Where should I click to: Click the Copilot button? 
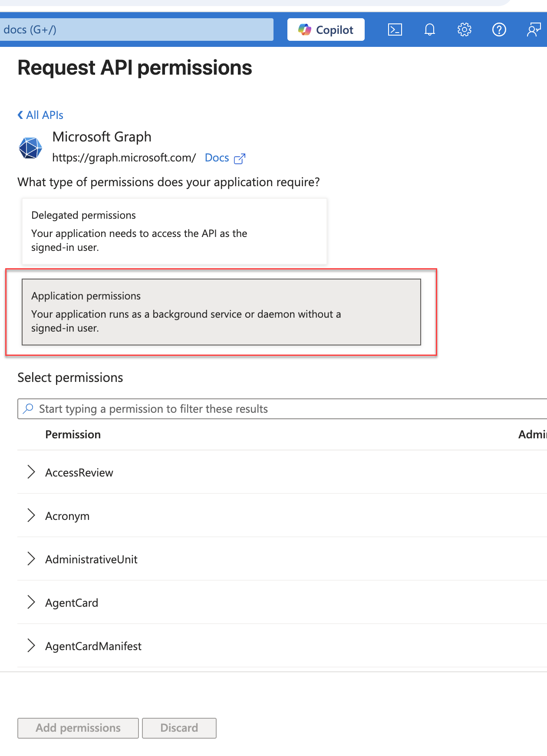tap(326, 30)
